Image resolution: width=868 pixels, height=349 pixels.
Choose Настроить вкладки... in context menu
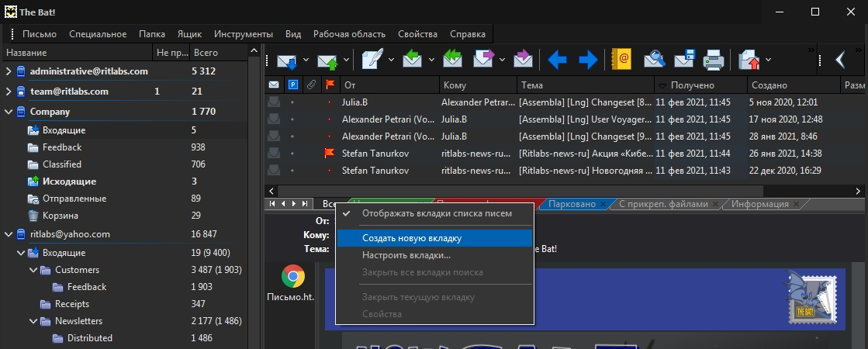click(x=434, y=255)
